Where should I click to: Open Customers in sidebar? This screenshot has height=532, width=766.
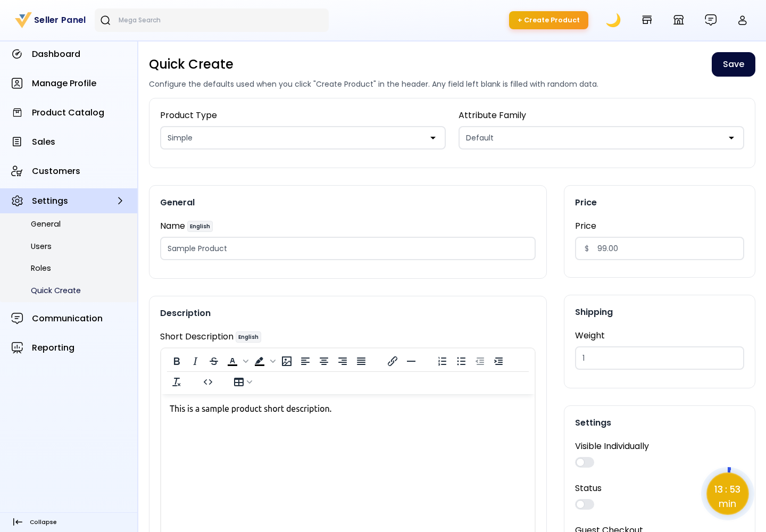click(x=69, y=171)
